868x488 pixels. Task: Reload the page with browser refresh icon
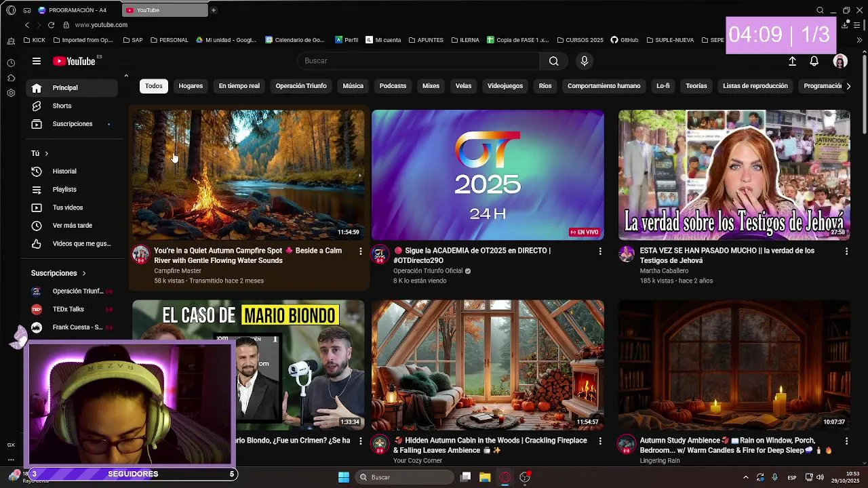pos(51,25)
